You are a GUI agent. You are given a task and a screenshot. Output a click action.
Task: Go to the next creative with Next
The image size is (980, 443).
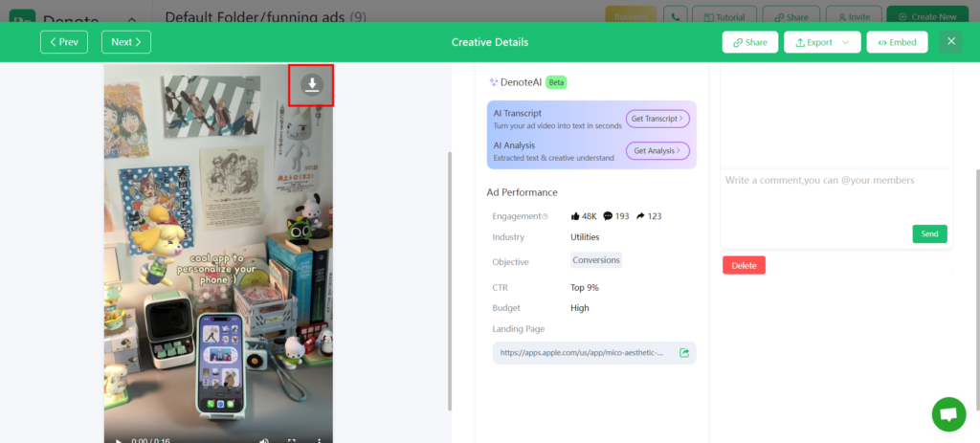(x=126, y=42)
